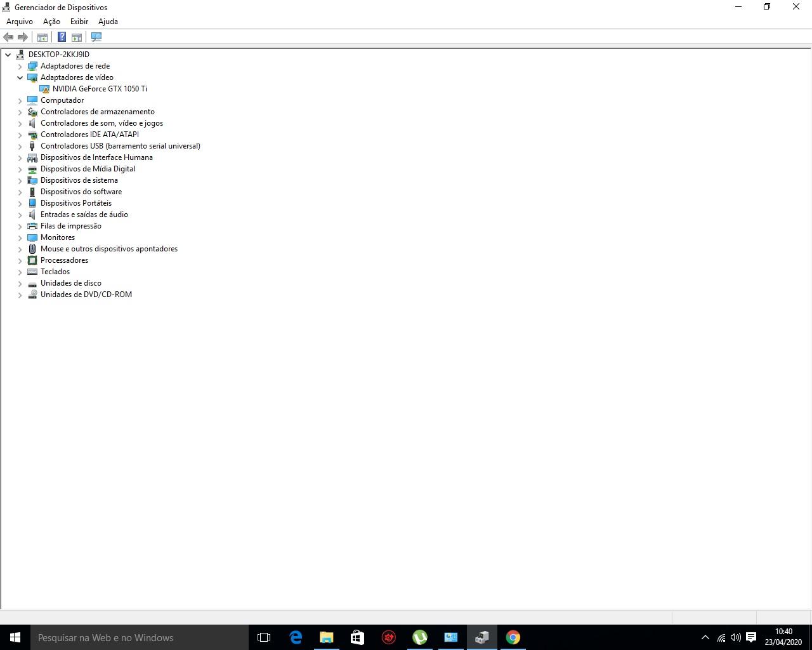
Task: Open the Exibir menu
Action: pos(79,22)
